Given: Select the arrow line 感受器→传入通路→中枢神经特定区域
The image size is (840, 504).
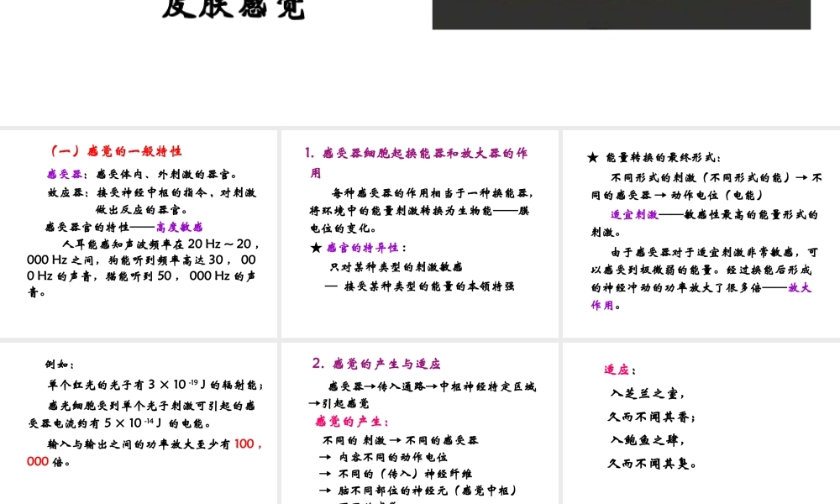Looking at the screenshot, I should tap(429, 387).
